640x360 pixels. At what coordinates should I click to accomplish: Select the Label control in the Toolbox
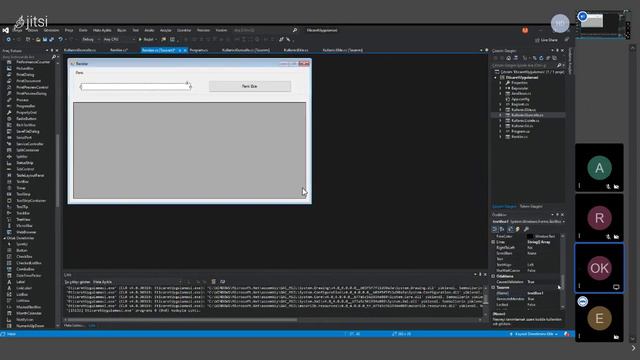[20, 282]
